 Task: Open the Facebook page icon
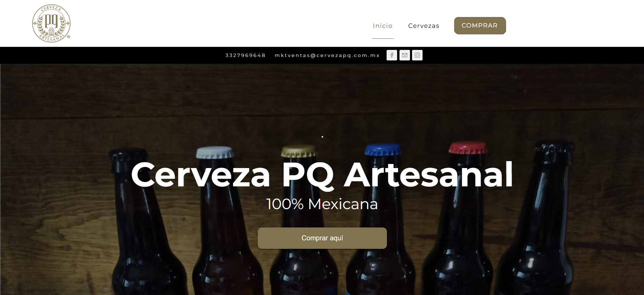(392, 55)
